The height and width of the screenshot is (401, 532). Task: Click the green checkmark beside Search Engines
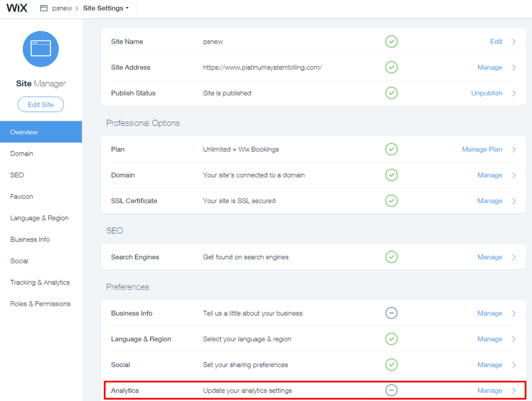tap(391, 256)
